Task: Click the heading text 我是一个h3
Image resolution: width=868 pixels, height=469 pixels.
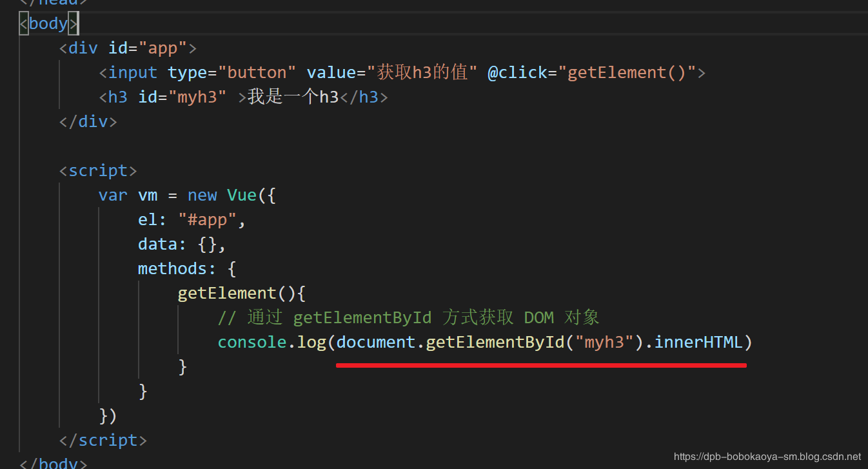Action: (293, 97)
